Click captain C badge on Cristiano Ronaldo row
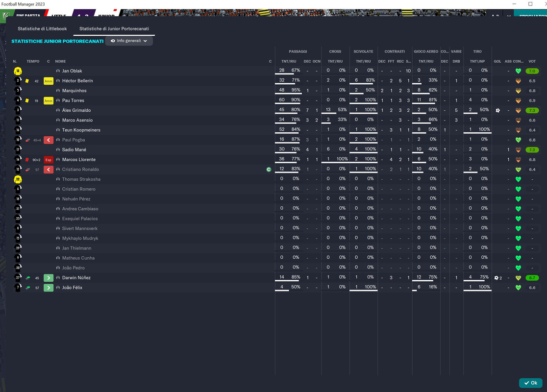This screenshot has width=547, height=392. pos(269,170)
